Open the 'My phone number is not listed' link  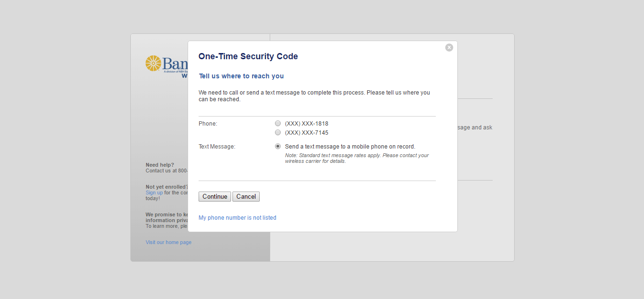(237, 218)
